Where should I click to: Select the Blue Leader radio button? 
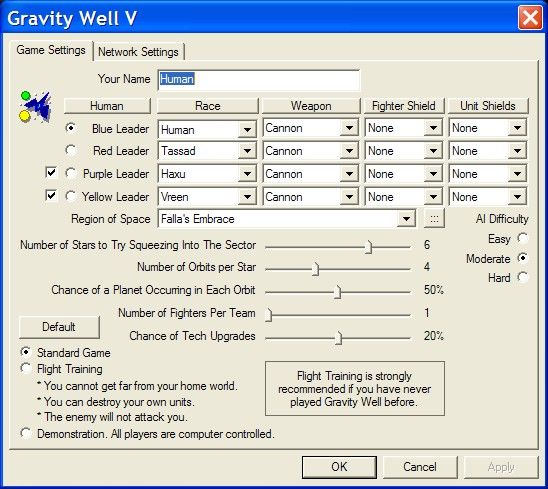tap(71, 128)
